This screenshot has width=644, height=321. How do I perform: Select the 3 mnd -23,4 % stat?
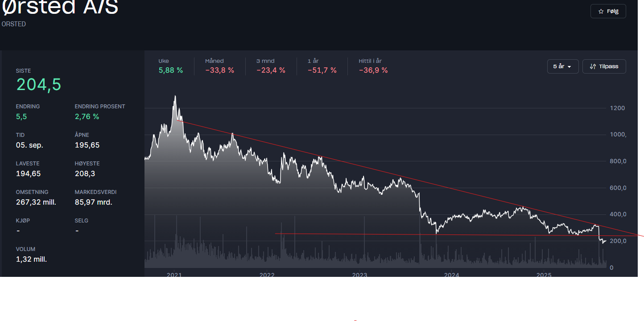pos(271,66)
